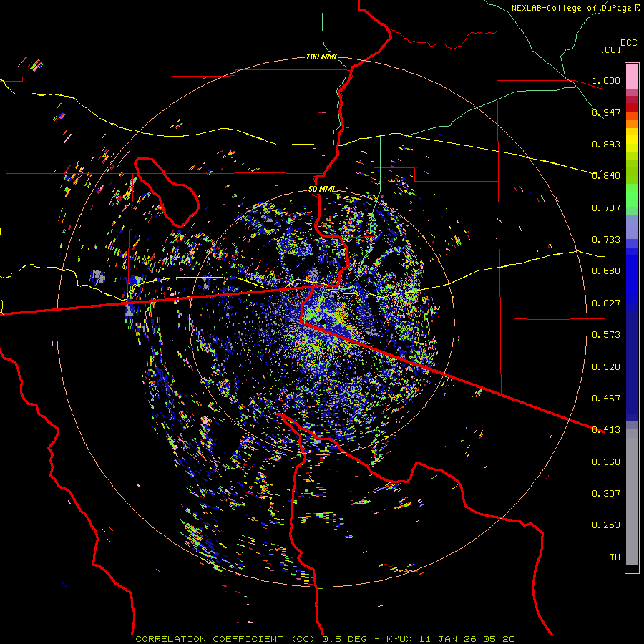Select the 0.307 scale value
This screenshot has height=644, width=644.
click(x=606, y=494)
